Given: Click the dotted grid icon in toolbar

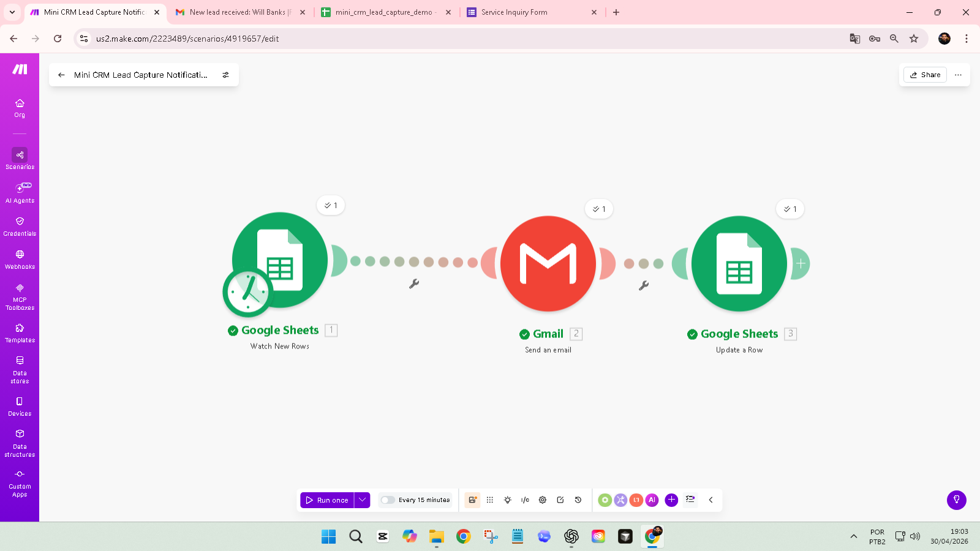Looking at the screenshot, I should (x=490, y=500).
